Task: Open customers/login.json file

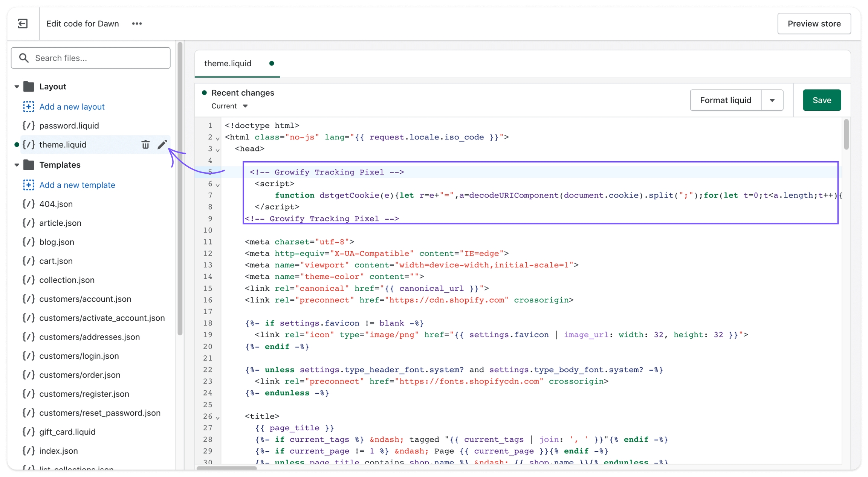Action: point(79,356)
